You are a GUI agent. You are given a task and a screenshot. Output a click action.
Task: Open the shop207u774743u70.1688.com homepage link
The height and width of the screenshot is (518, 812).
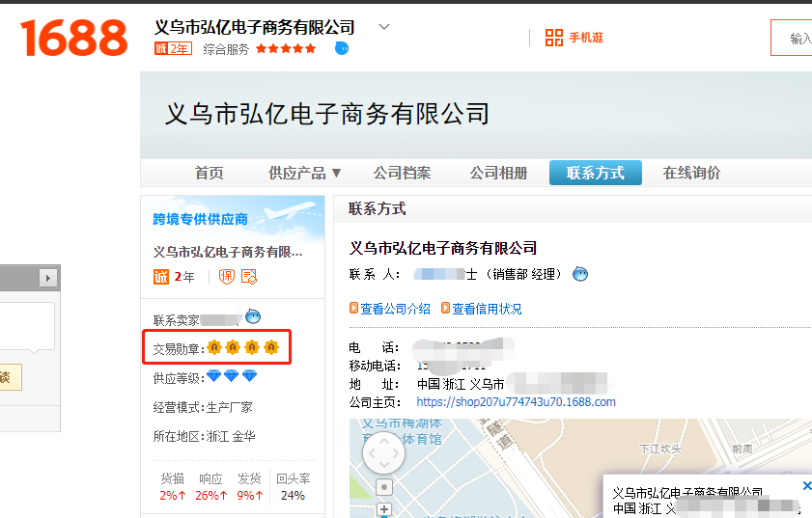coord(517,402)
